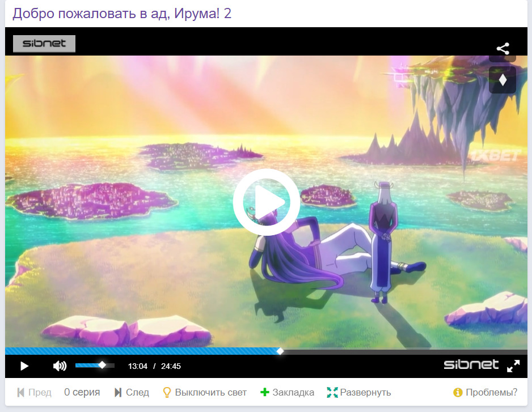Mute audio using the speaker icon
Viewport: 532px width, 412px height.
click(60, 366)
